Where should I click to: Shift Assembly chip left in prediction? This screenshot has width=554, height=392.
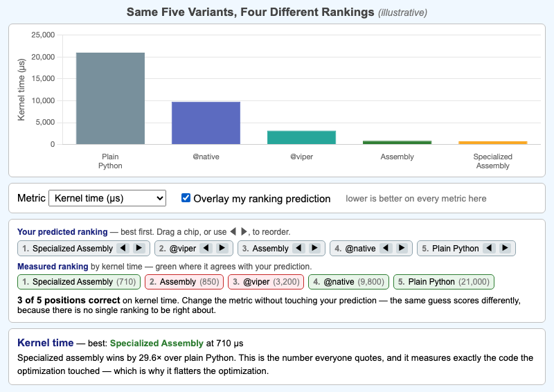[x=298, y=248]
